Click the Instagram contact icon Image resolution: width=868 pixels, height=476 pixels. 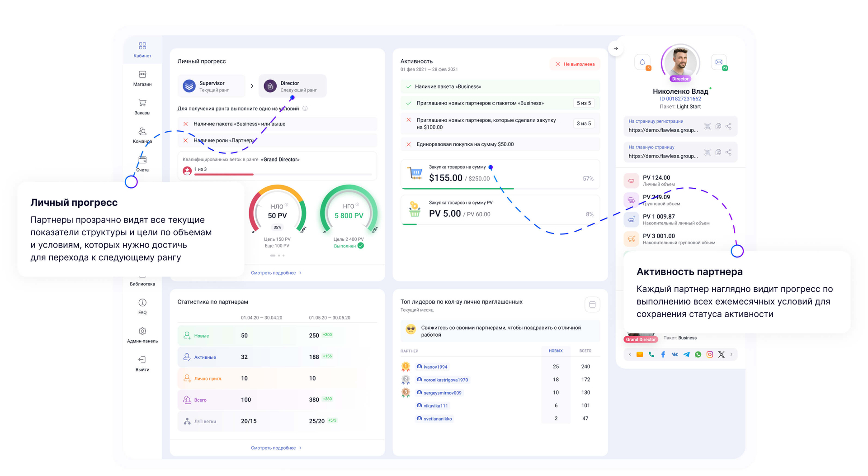[710, 355]
